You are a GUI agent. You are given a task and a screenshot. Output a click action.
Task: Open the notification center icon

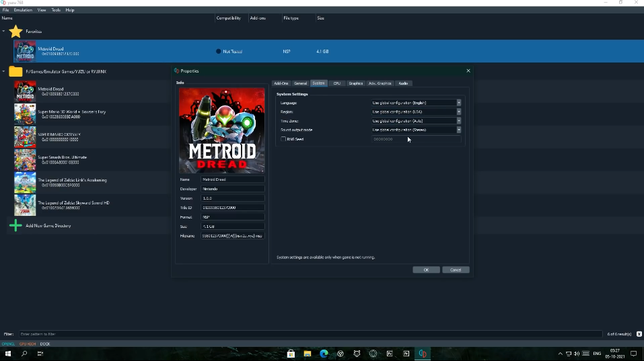[x=634, y=354]
